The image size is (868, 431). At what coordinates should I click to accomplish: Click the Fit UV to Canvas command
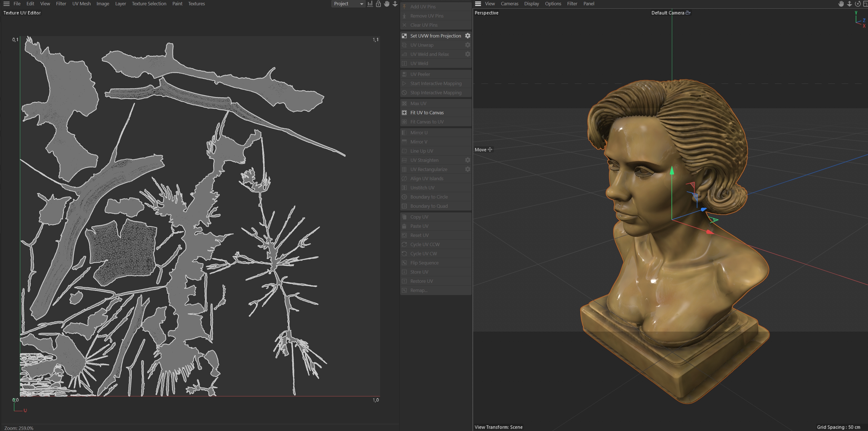click(427, 113)
